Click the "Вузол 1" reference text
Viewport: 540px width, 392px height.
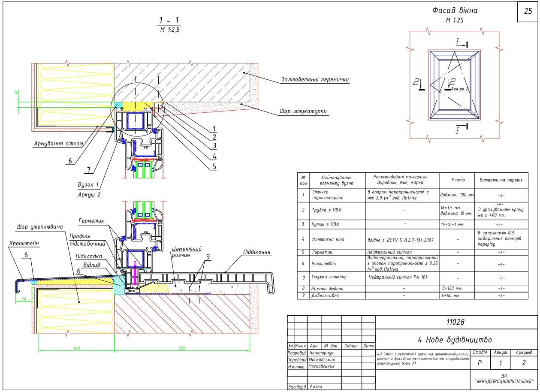[88, 185]
